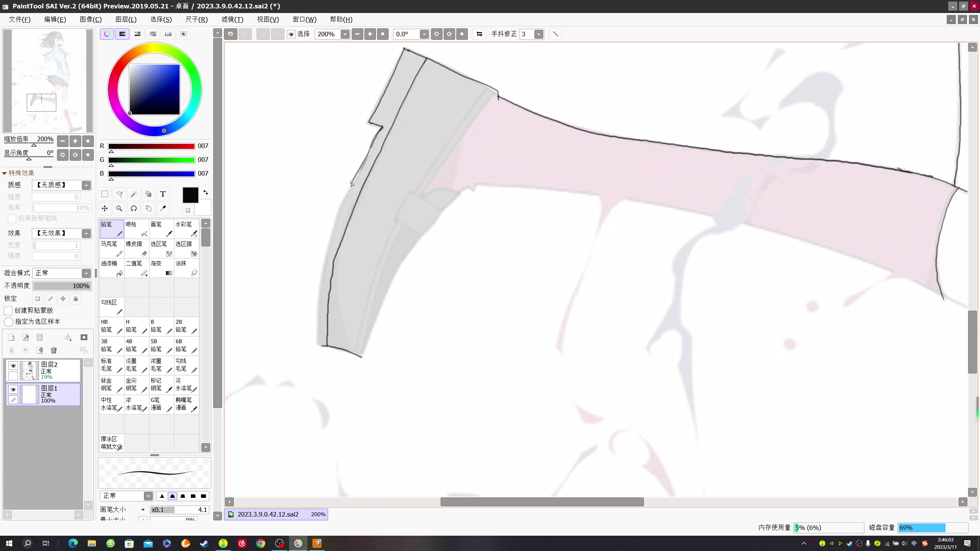Undo the last action in toolbar
980x551 pixels.
tap(230, 34)
